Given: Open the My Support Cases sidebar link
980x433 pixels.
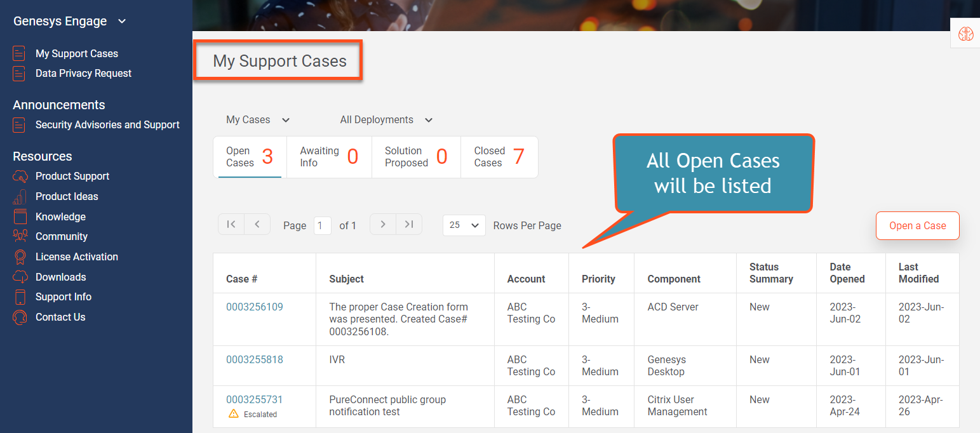Looking at the screenshot, I should (x=77, y=53).
